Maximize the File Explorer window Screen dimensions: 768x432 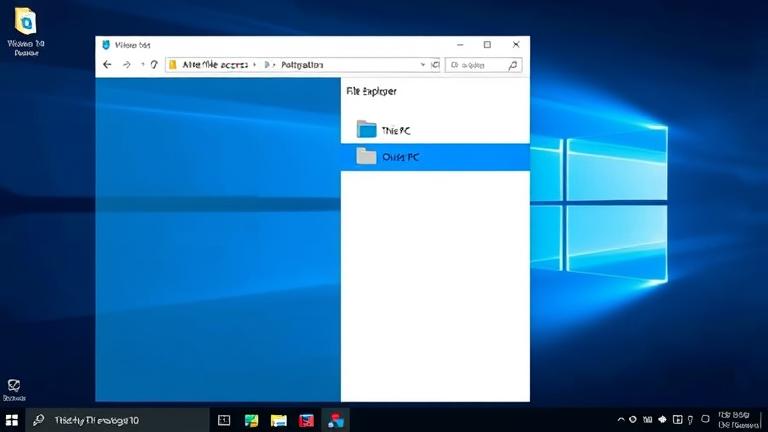pyautogui.click(x=487, y=45)
